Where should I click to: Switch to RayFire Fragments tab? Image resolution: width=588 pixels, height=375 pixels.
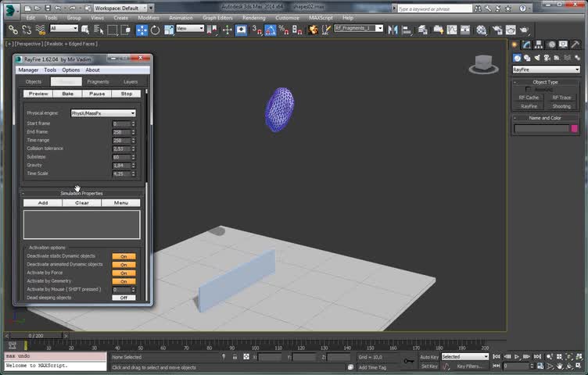pos(98,82)
